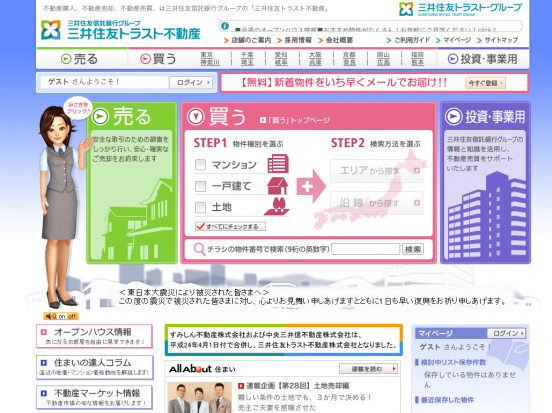Open the マイページ link in header
This screenshot has width=552, height=413.
tap(453, 40)
